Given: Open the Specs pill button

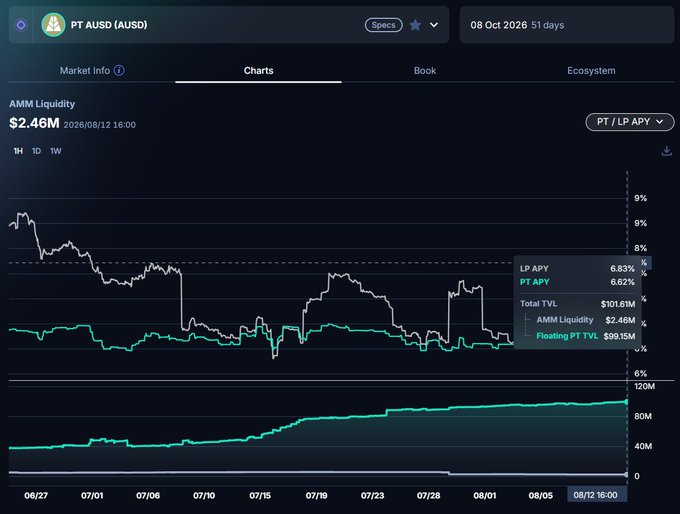Looking at the screenshot, I should pyautogui.click(x=383, y=25).
